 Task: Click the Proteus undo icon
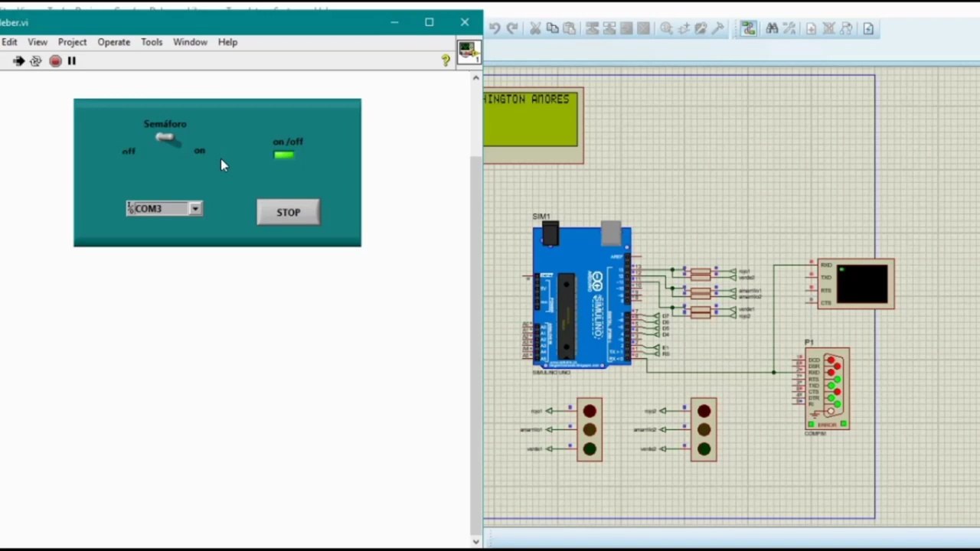click(x=495, y=28)
